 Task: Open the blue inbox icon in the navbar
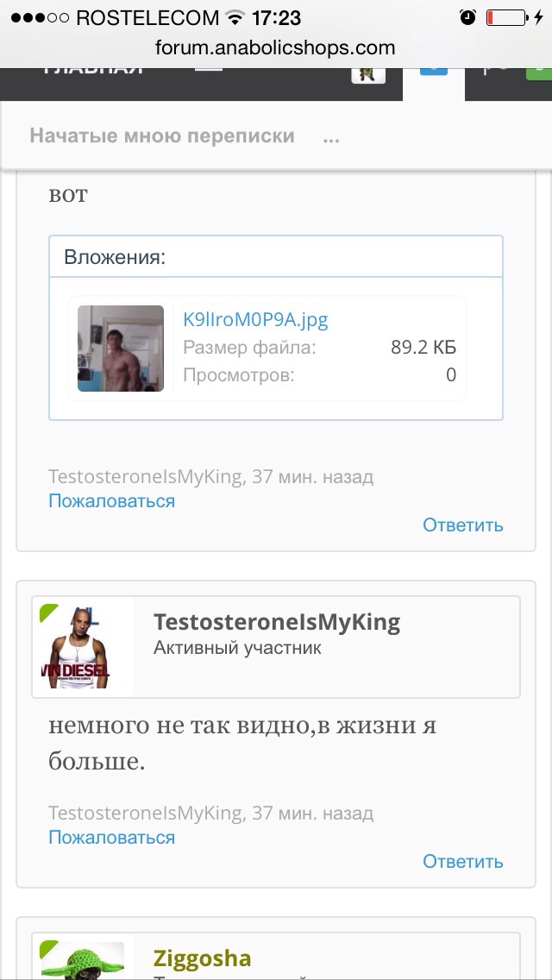pyautogui.click(x=433, y=72)
